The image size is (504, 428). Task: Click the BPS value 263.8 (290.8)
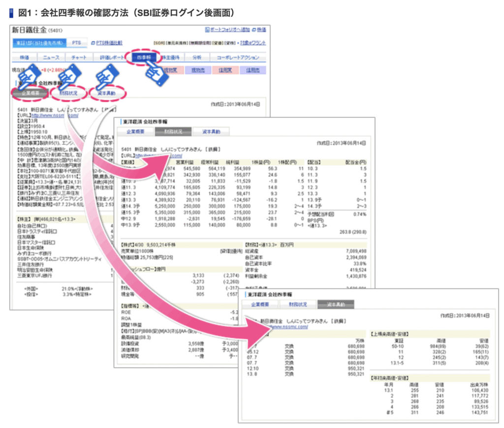(353, 232)
